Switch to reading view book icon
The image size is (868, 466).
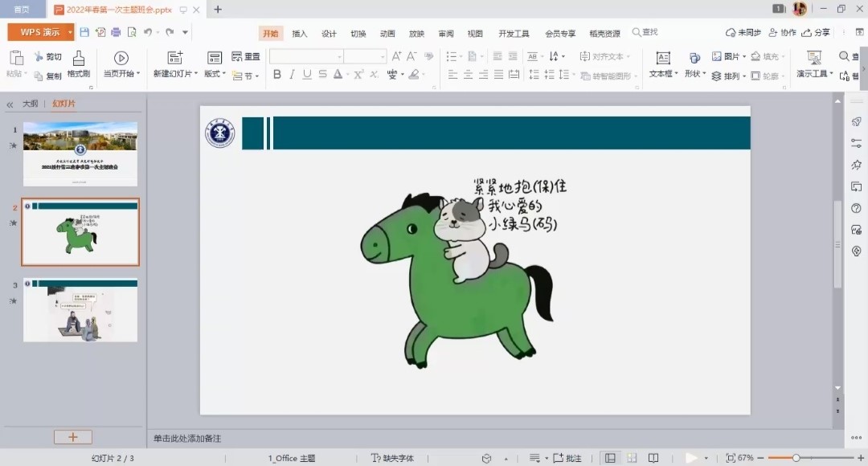(653, 458)
